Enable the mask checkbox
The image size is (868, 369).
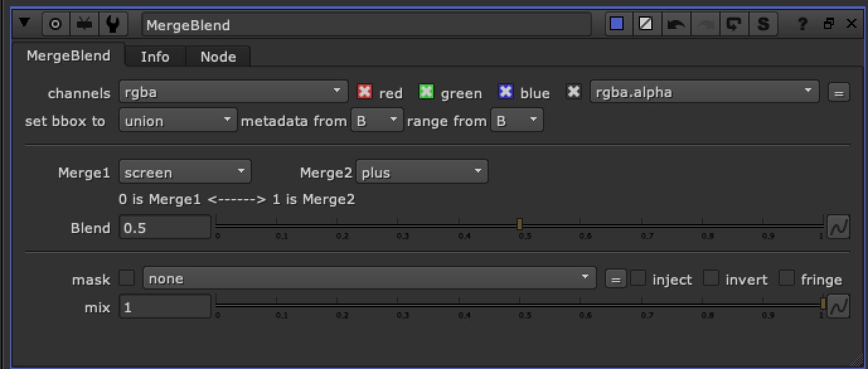(127, 278)
